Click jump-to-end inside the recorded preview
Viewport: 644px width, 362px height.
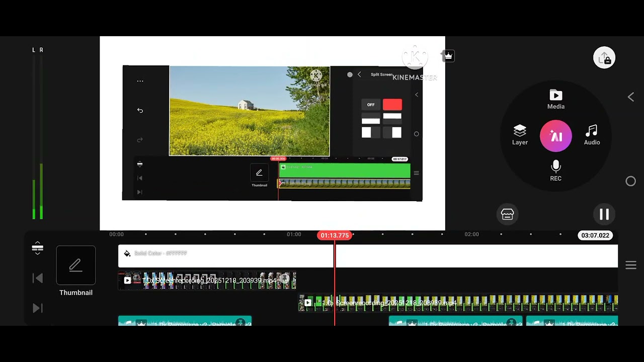tap(140, 192)
